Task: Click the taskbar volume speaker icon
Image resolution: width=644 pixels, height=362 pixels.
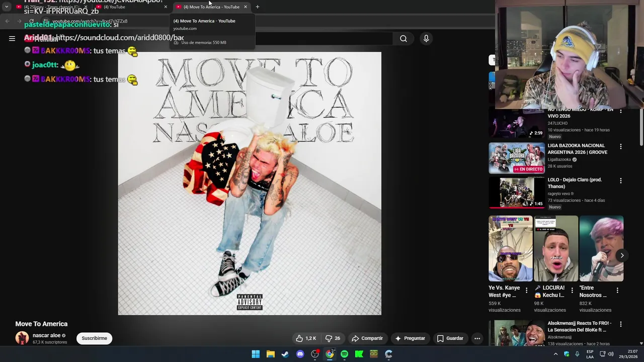Action: tap(611, 354)
